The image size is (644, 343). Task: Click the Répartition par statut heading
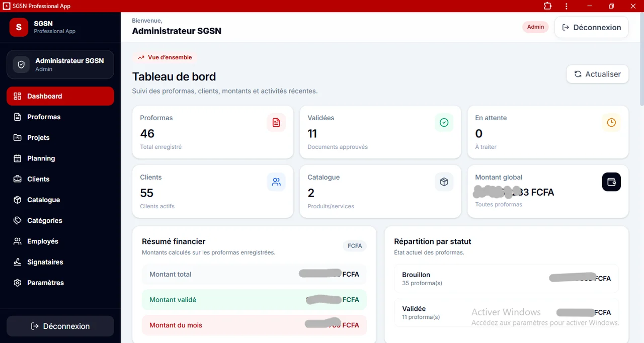coord(433,241)
